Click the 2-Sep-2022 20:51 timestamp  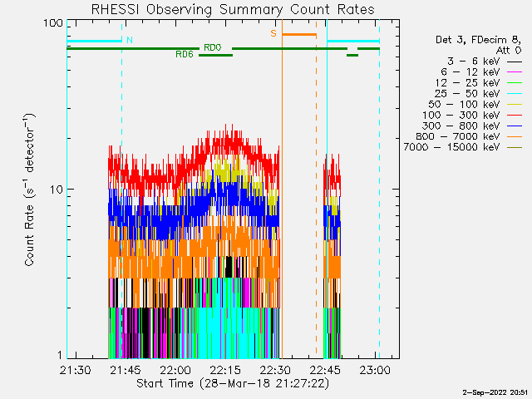pyautogui.click(x=495, y=392)
